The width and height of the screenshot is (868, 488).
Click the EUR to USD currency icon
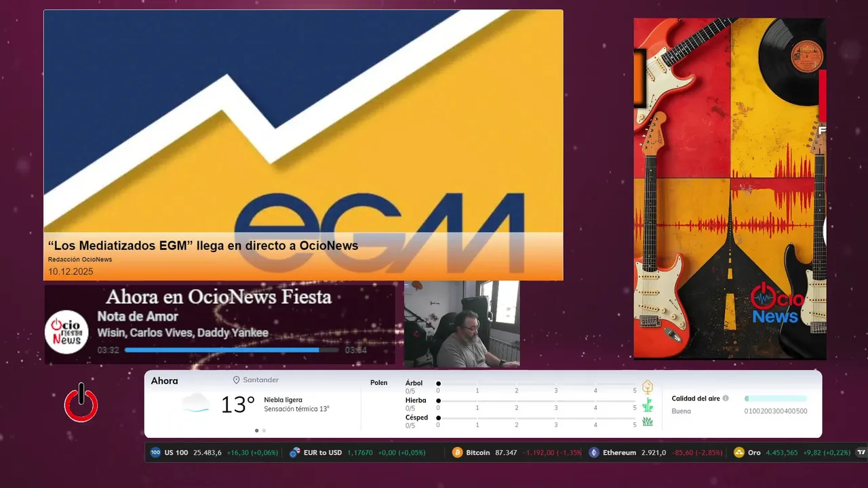point(294,453)
